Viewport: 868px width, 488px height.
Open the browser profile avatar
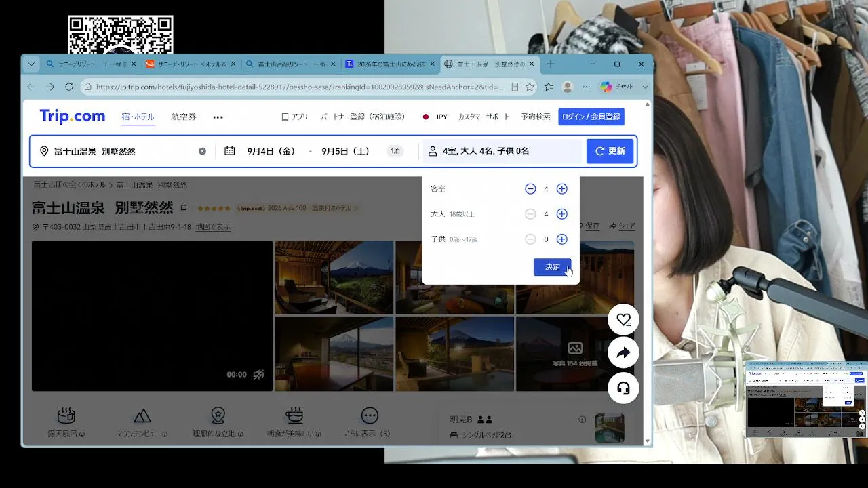(568, 87)
